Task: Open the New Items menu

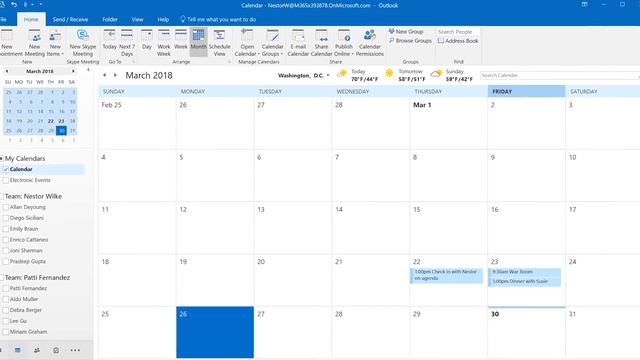Action: (55, 43)
